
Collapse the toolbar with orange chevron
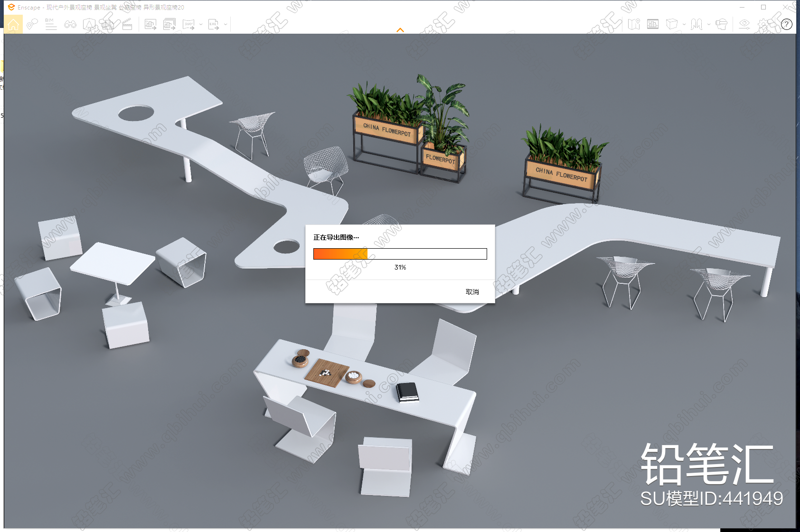tap(400, 30)
